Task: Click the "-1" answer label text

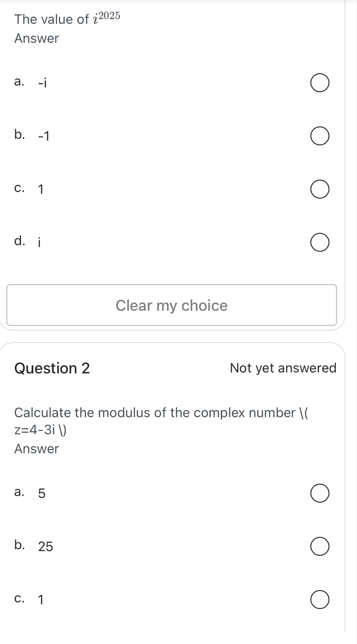Action: [44, 136]
